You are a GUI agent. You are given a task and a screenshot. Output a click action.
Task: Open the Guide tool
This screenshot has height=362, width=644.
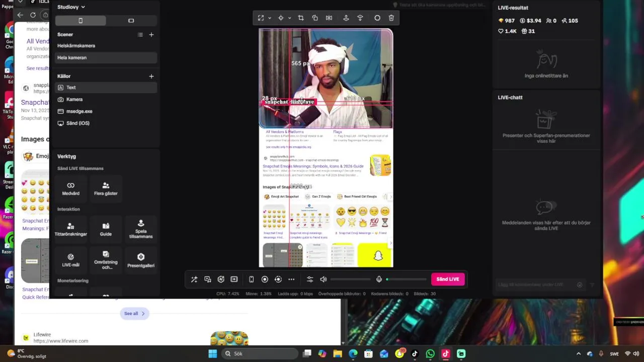(106, 230)
